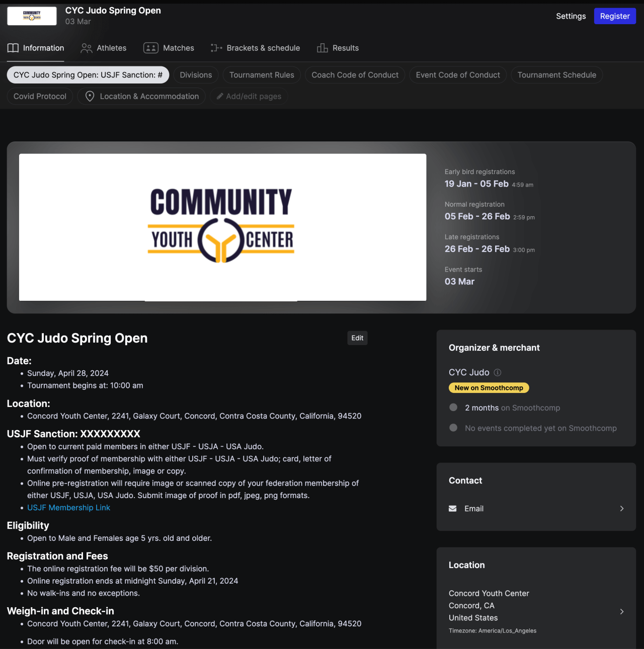Click the USJF Sanction: XXXXXXXXX heading
The height and width of the screenshot is (649, 644).
73,434
